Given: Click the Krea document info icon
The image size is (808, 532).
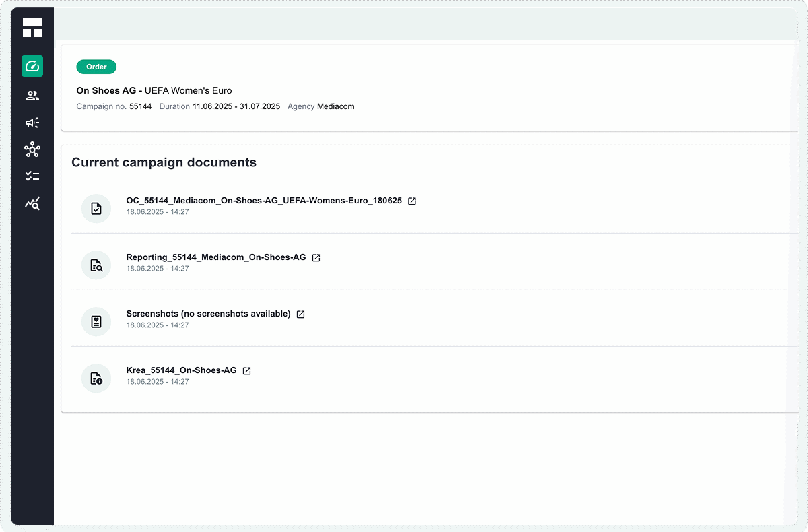Looking at the screenshot, I should [x=96, y=378].
